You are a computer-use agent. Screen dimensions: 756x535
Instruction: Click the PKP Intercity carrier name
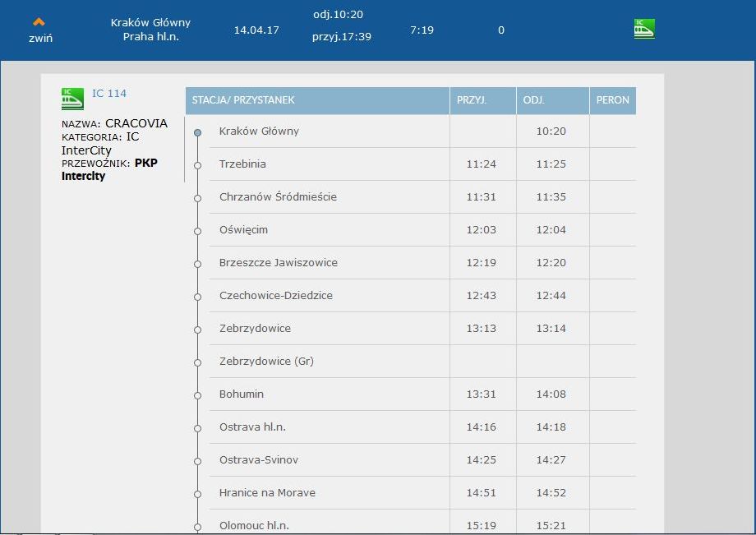pyautogui.click(x=109, y=169)
